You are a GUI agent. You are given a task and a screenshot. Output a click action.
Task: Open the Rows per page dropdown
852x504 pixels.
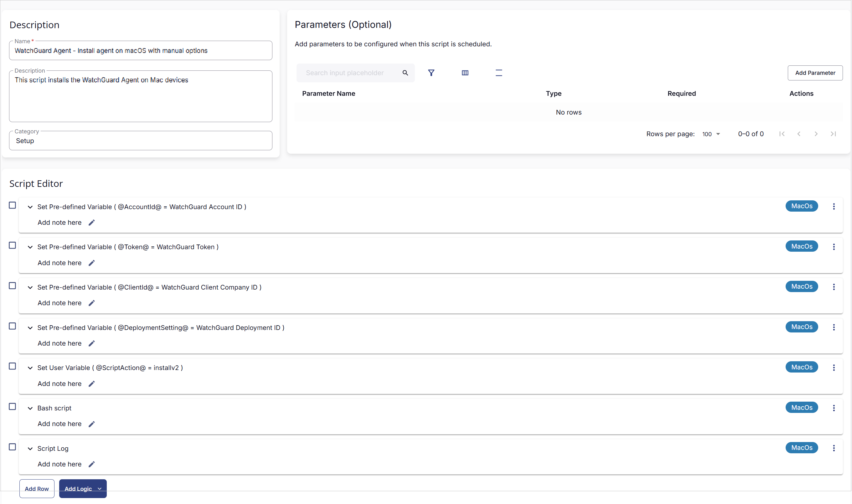710,134
